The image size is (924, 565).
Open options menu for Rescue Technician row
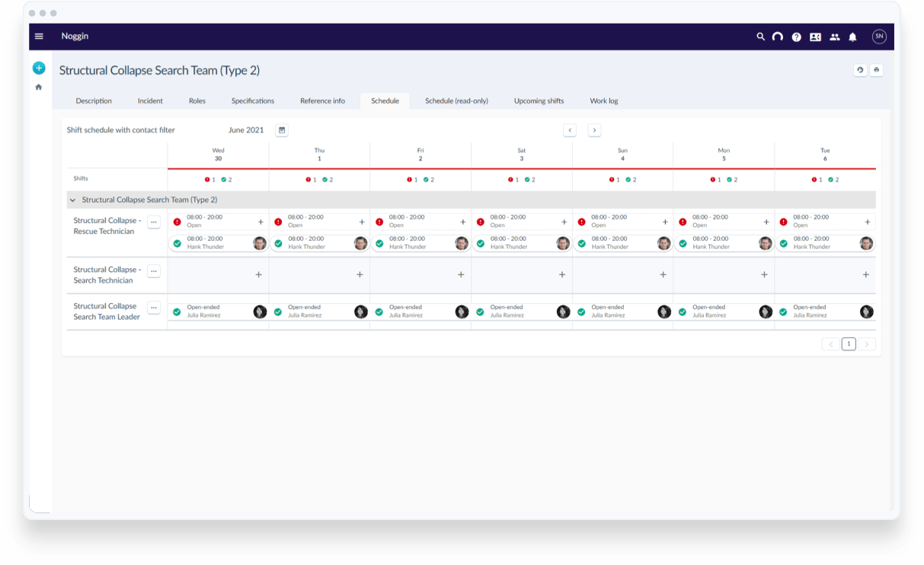tap(154, 222)
